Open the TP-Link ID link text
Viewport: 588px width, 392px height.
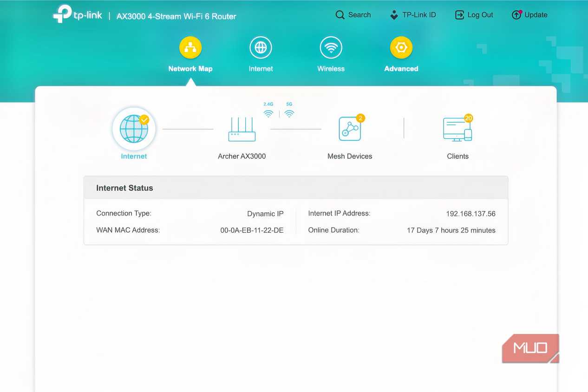click(x=419, y=15)
